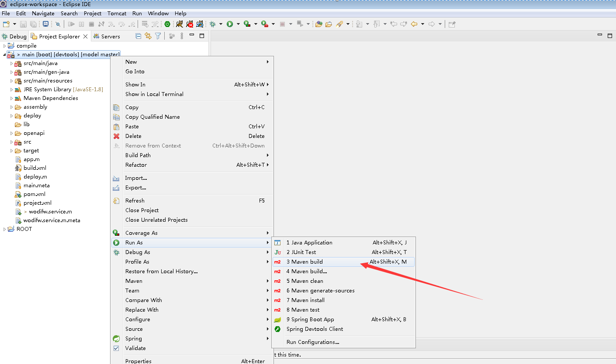
Task: Select '2 JUnit Test' in submenu
Action: click(x=343, y=252)
